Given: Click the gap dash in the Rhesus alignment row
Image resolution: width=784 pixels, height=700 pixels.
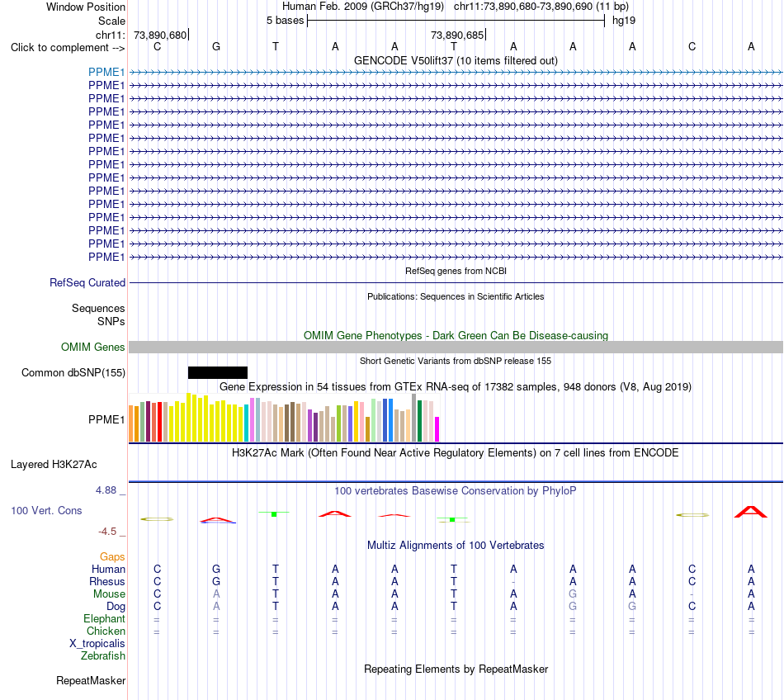Looking at the screenshot, I should click(513, 582).
